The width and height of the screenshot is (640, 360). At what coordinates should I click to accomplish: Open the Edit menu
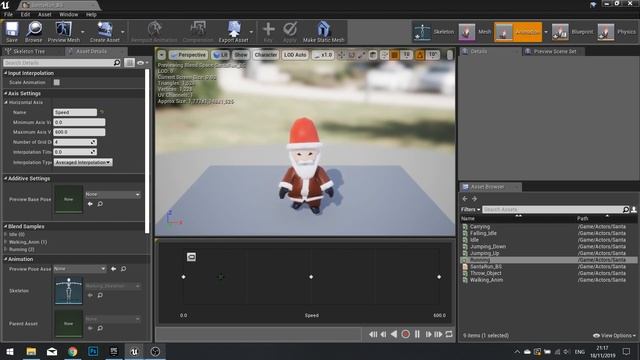pos(25,14)
